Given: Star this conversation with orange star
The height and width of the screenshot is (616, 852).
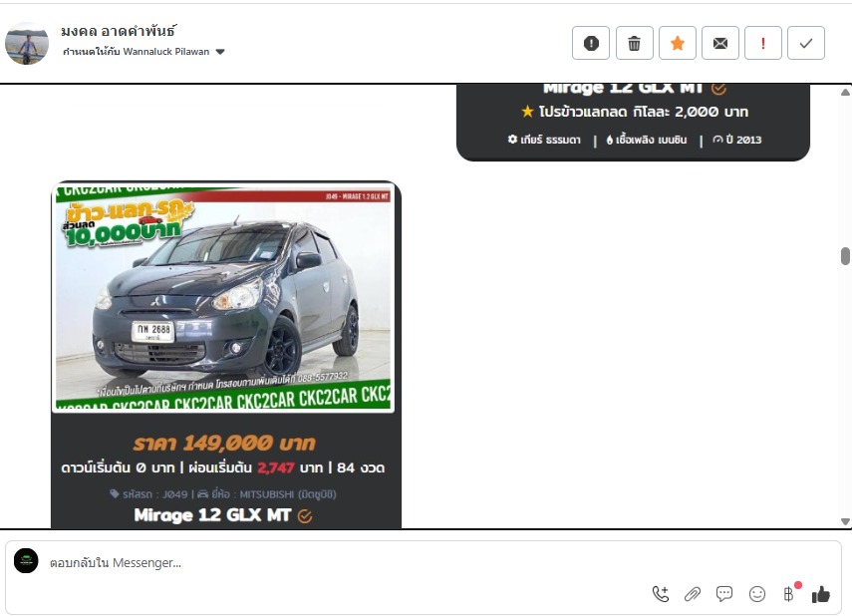Looking at the screenshot, I should [x=677, y=43].
